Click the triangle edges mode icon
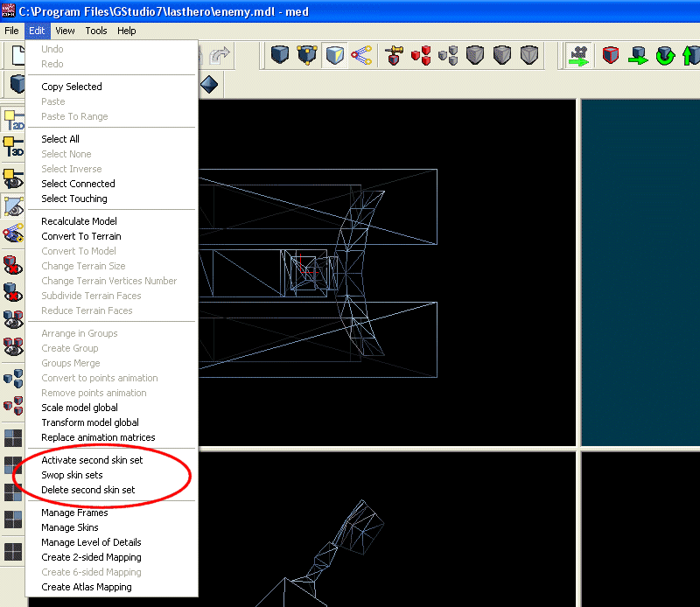The image size is (700, 607). click(x=361, y=56)
